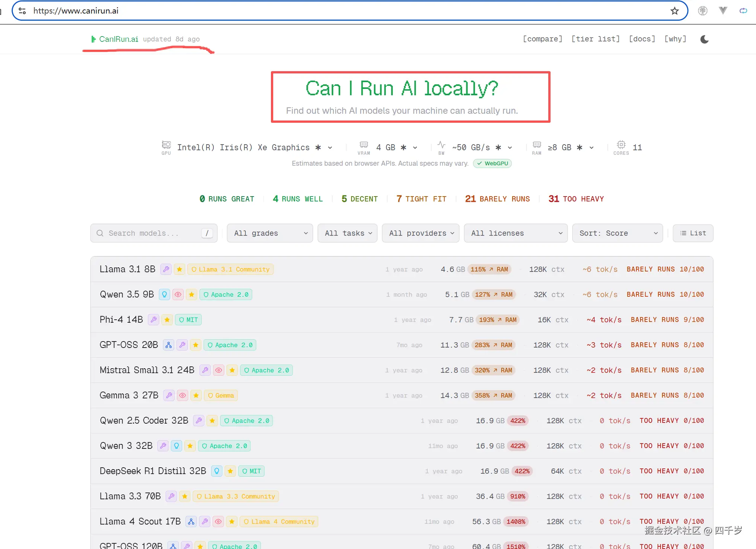Viewport: 756px width, 549px height.
Task: Expand the All providers filter
Action: pos(421,233)
